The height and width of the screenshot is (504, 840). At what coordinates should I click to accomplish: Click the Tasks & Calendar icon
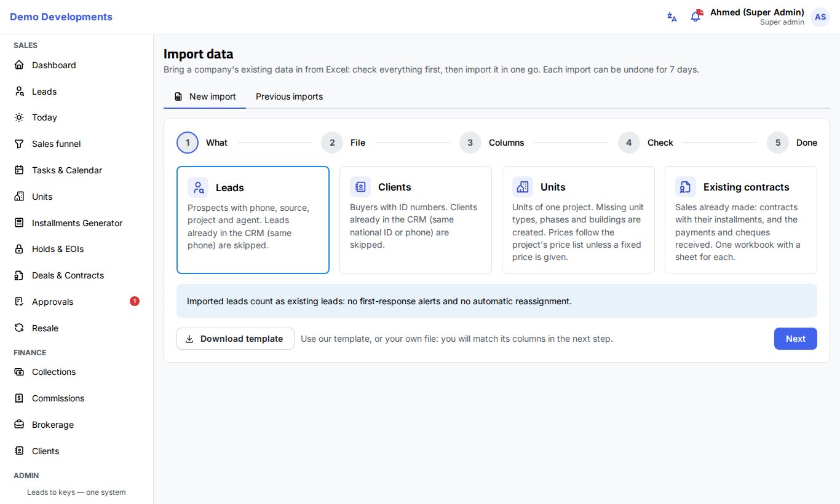pyautogui.click(x=19, y=170)
